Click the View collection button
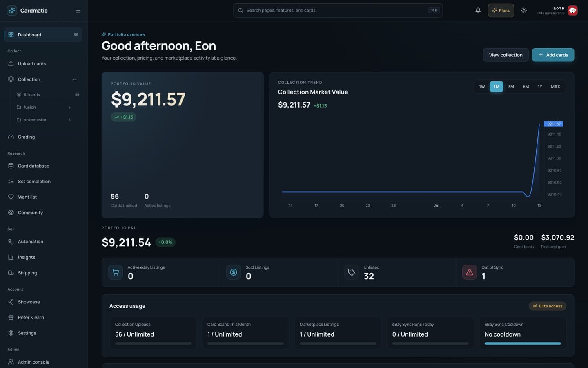588x368 pixels. click(x=506, y=55)
